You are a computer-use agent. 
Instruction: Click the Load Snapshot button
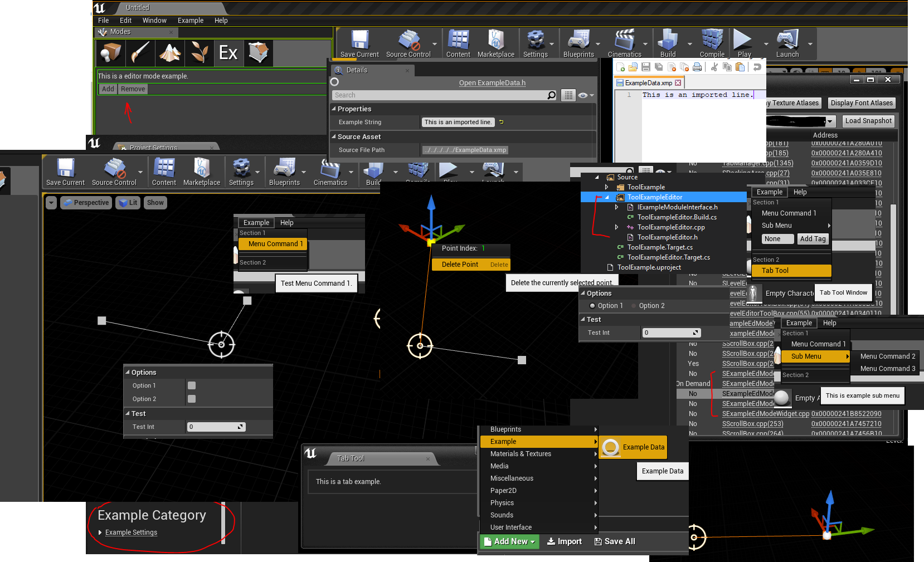coord(868,121)
